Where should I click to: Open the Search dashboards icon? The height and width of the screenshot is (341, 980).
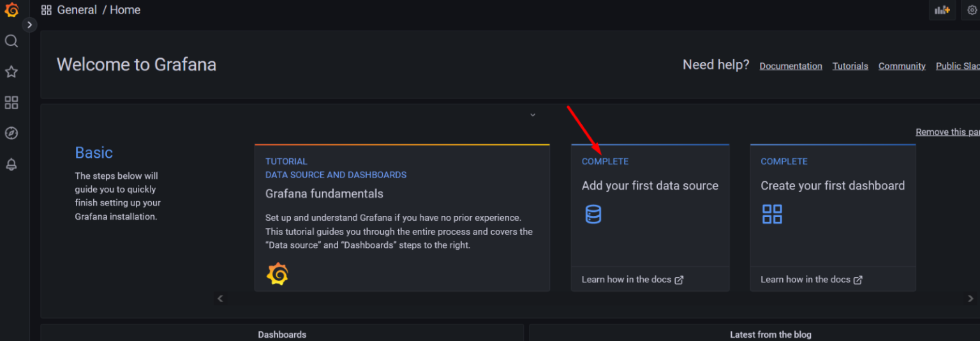pos(11,42)
